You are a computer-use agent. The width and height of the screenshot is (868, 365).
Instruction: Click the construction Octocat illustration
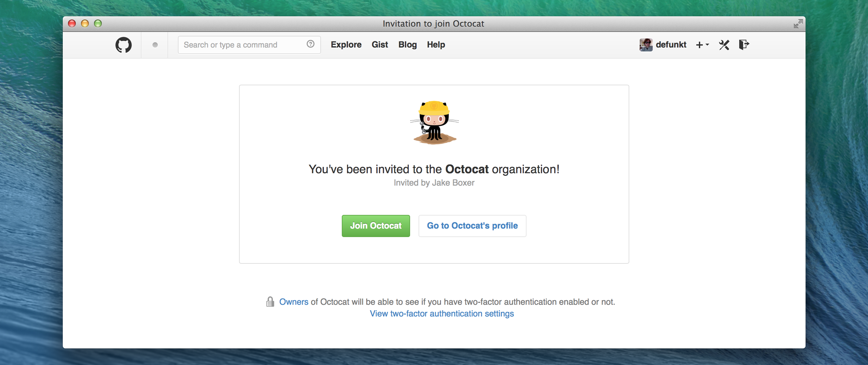point(434,122)
